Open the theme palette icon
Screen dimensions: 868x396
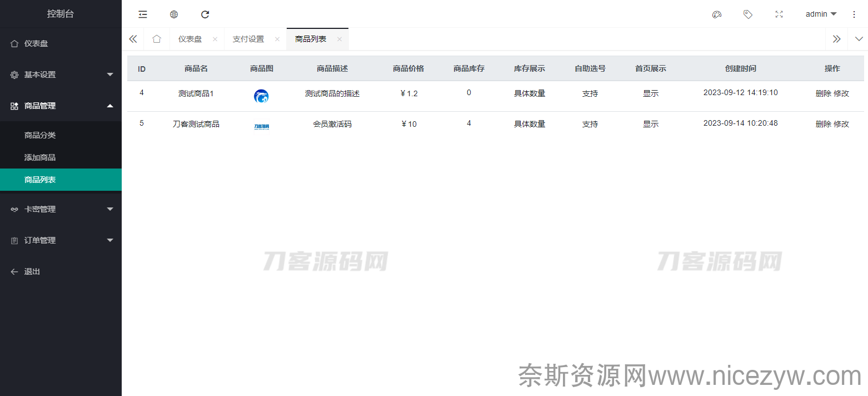(x=717, y=14)
